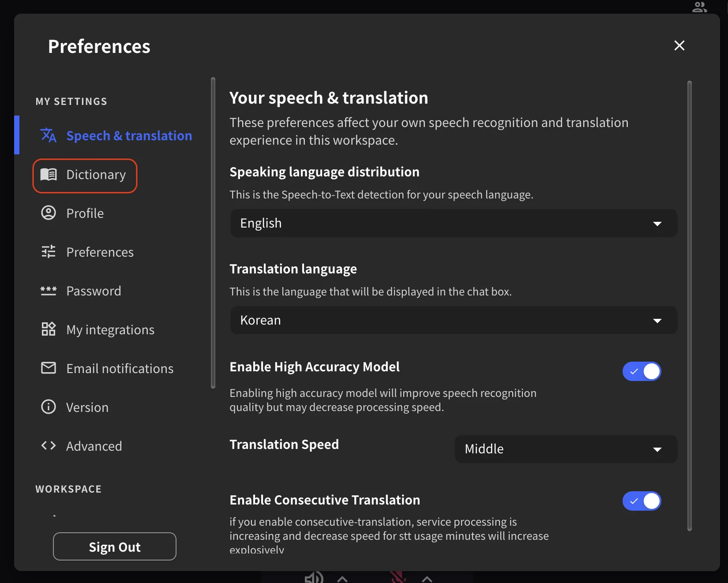
Task: Click the Speaking language distribution label
Action: 324,172
